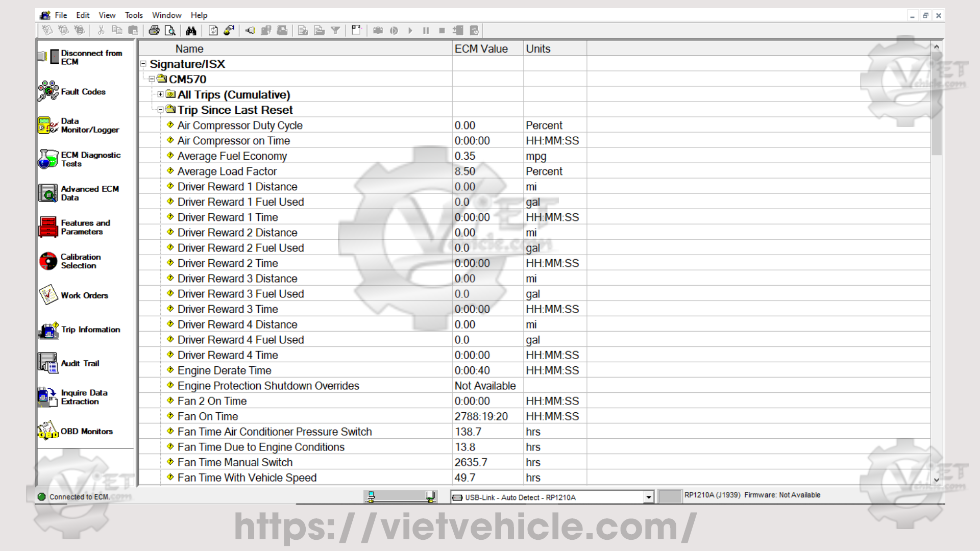Click the Refresh toolbar icon
The image size is (980, 551).
tap(213, 31)
